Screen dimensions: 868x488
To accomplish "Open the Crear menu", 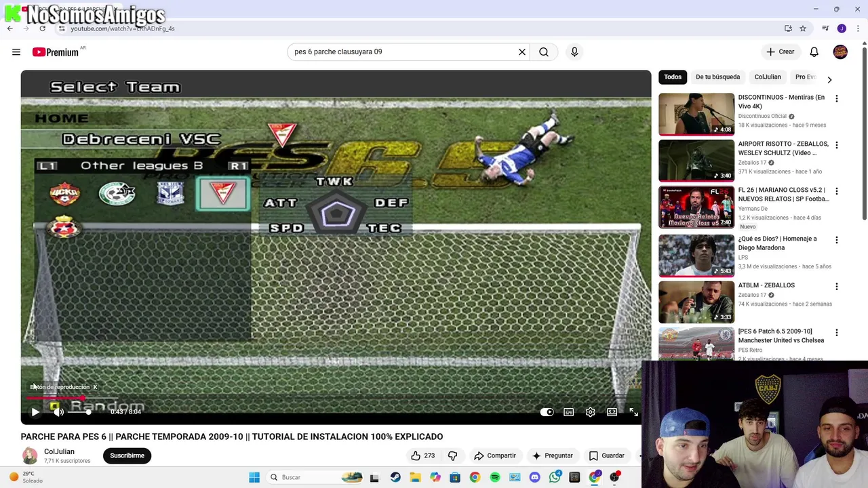I will point(780,52).
